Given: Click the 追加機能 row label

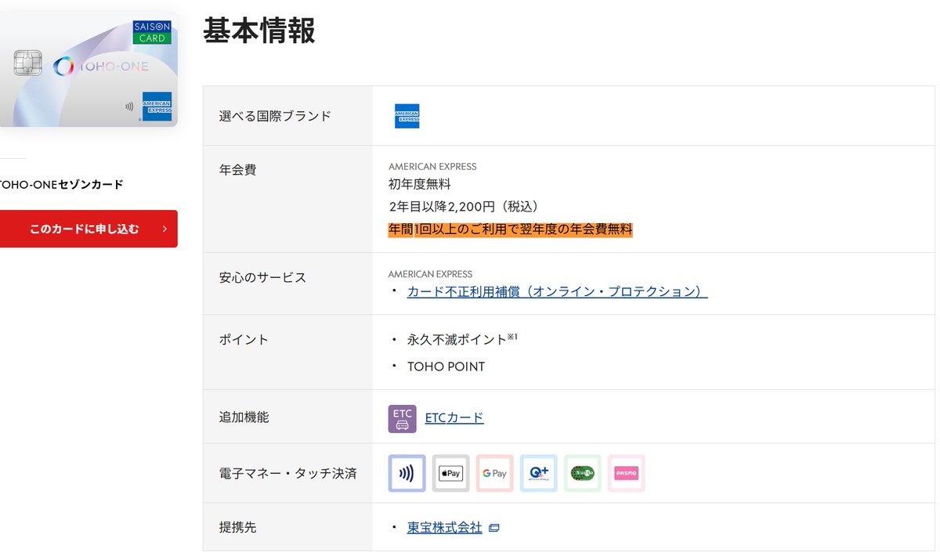Looking at the screenshot, I should click(x=244, y=417).
